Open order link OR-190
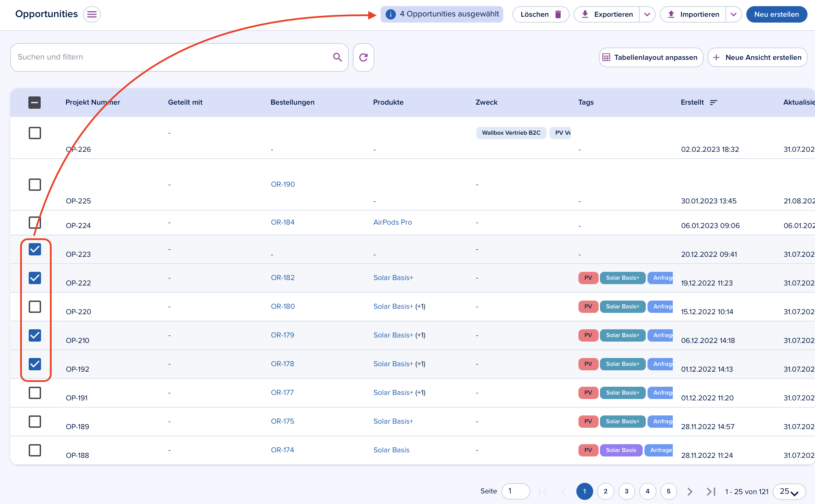Viewport: 815px width, 504px height. [x=283, y=184]
